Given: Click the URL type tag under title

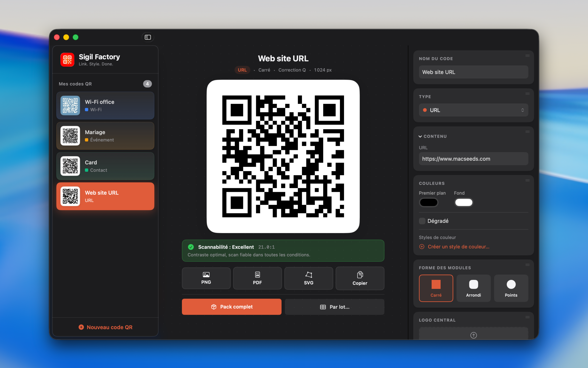Looking at the screenshot, I should 242,70.
